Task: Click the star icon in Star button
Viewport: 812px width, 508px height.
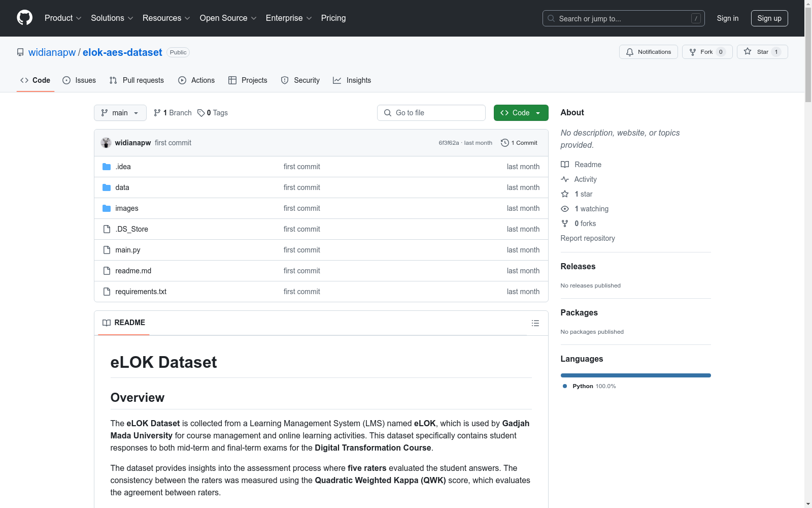Action: [748, 51]
